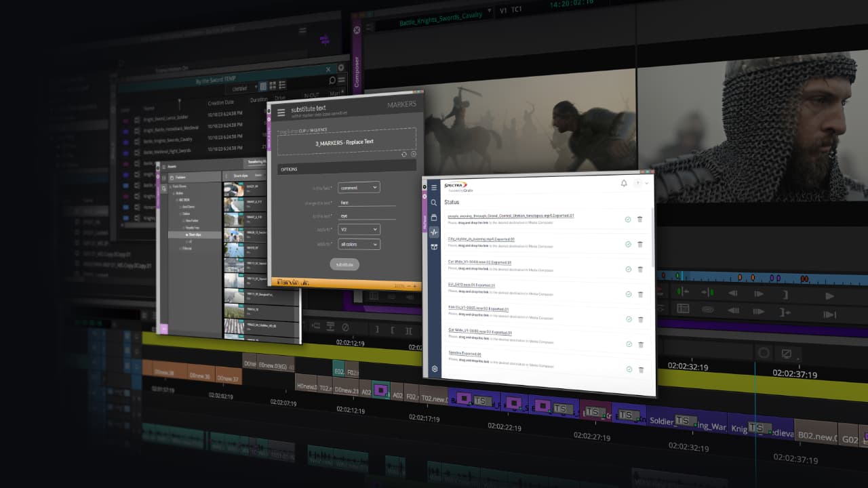Image resolution: width=868 pixels, height=488 pixels.
Task: Click the zoom plus control on the yellow bar
Action: tap(414, 286)
